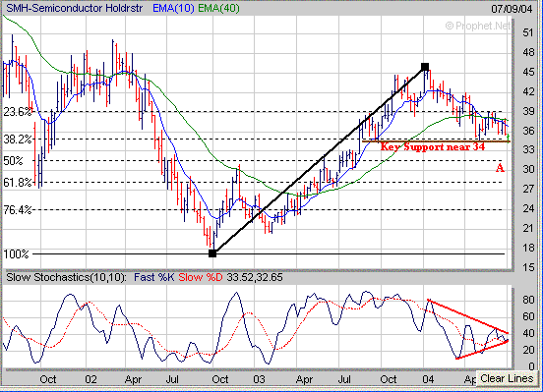Click the 45 price axis label
This screenshot has height=392, width=543.
[x=528, y=72]
